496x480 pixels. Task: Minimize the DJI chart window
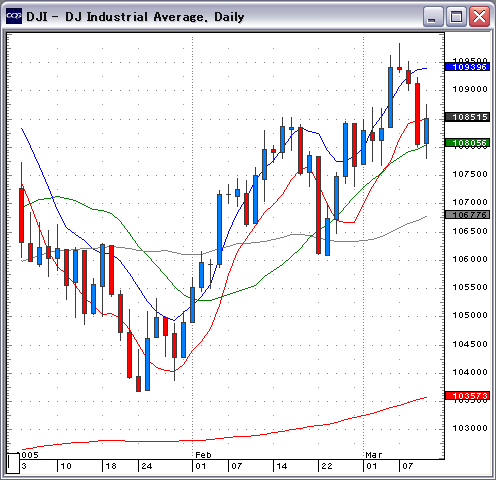(433, 16)
